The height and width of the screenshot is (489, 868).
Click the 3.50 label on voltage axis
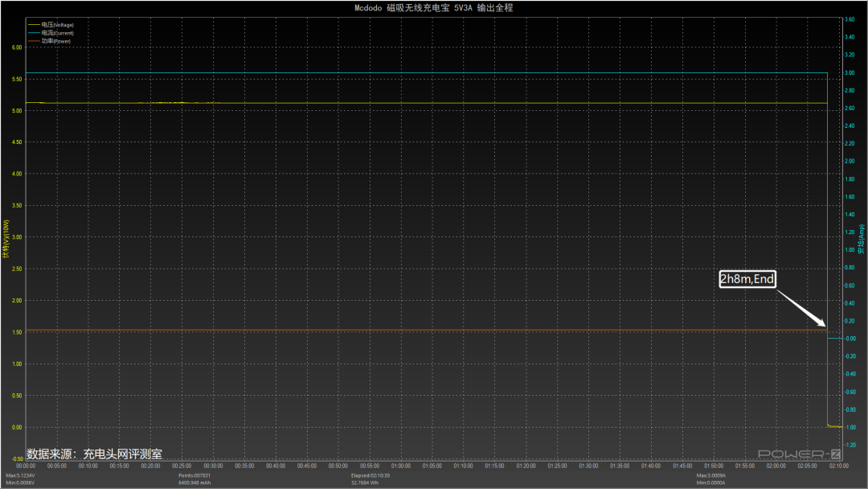pyautogui.click(x=17, y=205)
